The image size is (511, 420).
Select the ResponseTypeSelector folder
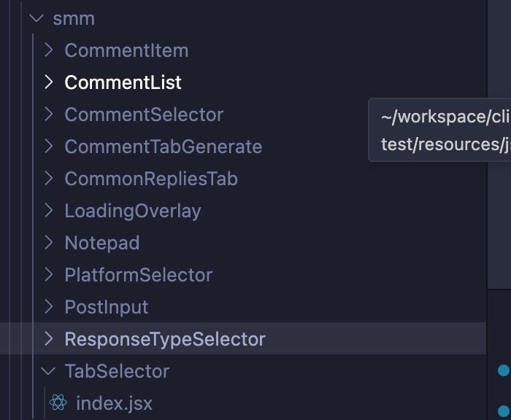pos(165,339)
